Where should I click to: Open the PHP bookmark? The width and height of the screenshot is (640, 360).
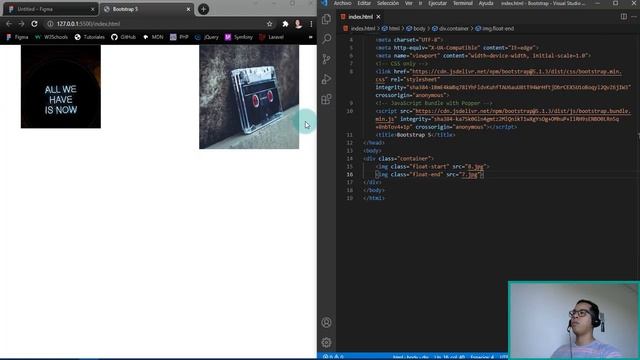click(x=179, y=37)
